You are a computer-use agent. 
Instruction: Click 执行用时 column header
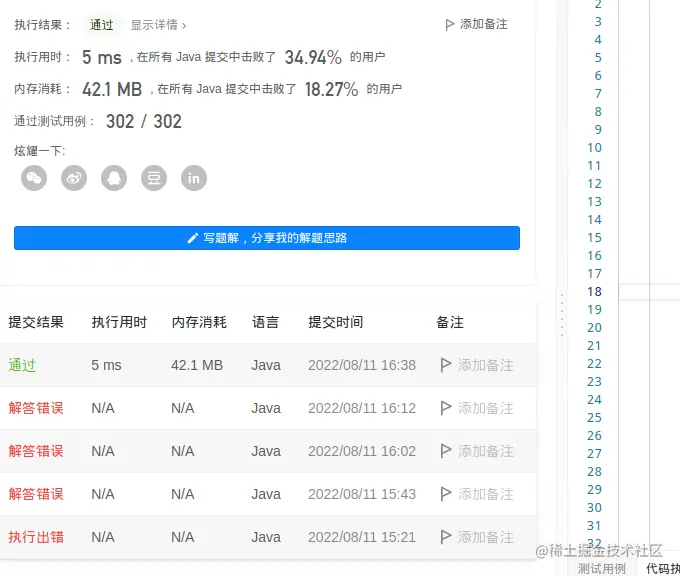click(119, 322)
